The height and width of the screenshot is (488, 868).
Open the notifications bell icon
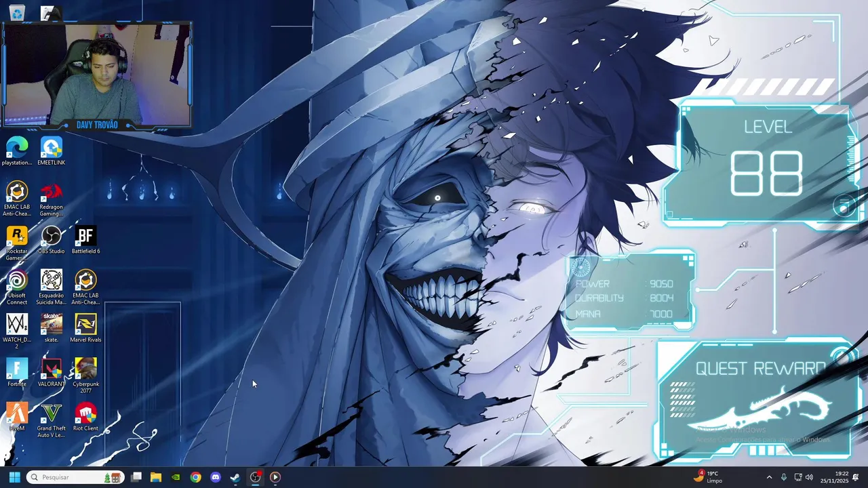856,477
